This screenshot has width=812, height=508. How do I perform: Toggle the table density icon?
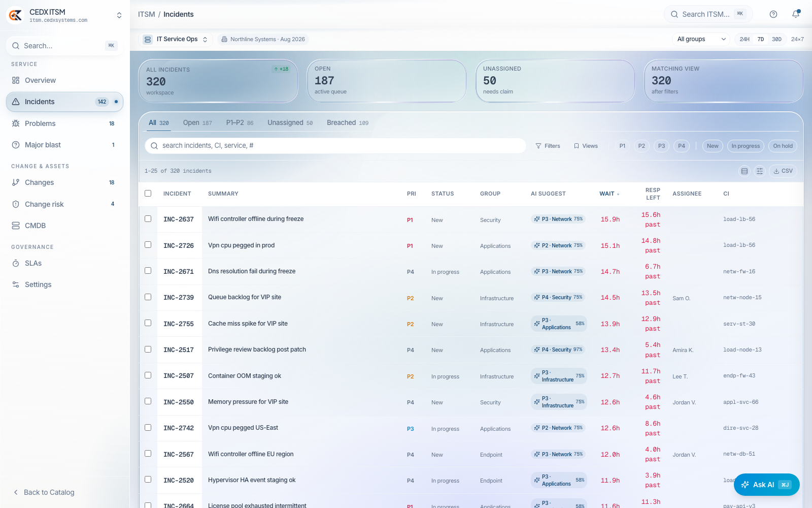pyautogui.click(x=745, y=171)
